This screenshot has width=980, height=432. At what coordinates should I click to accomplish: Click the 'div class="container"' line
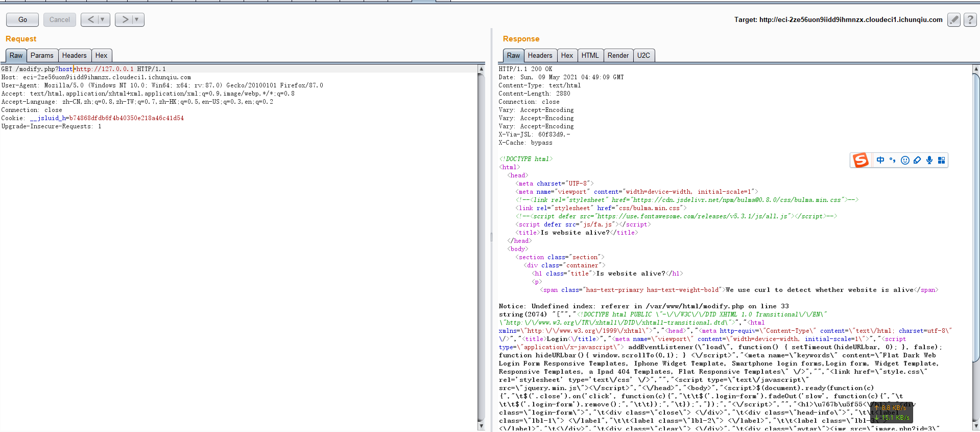[564, 265]
